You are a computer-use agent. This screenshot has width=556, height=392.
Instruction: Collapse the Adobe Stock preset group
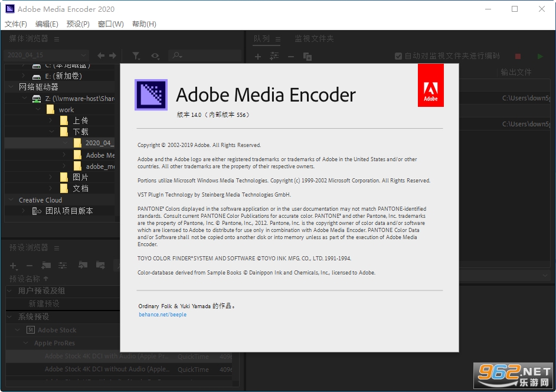(17, 329)
